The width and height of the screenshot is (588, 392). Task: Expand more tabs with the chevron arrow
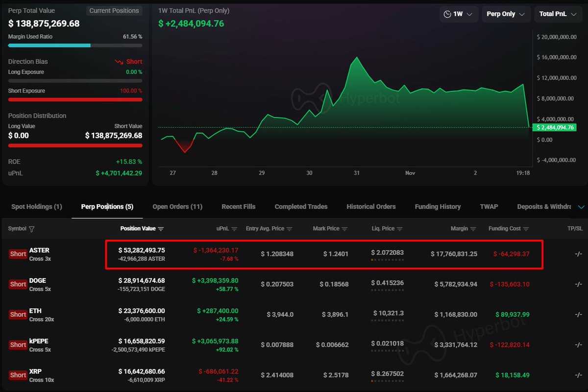pos(581,207)
